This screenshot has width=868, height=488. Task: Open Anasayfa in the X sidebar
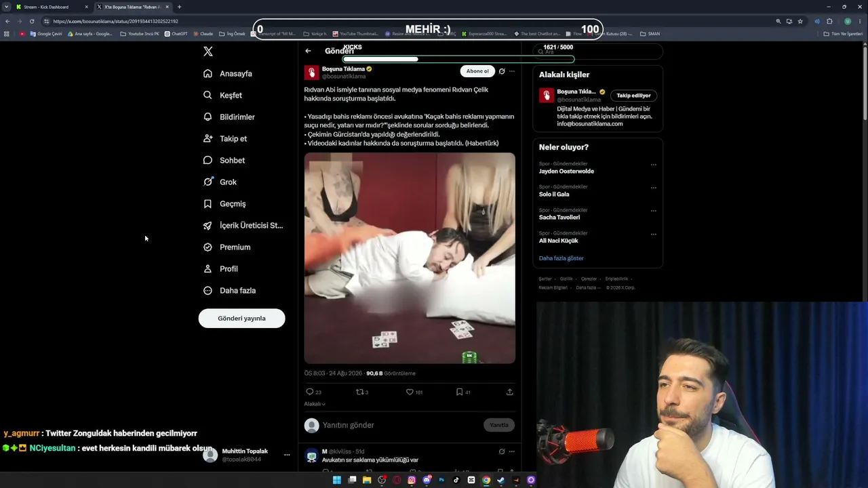[x=228, y=74]
